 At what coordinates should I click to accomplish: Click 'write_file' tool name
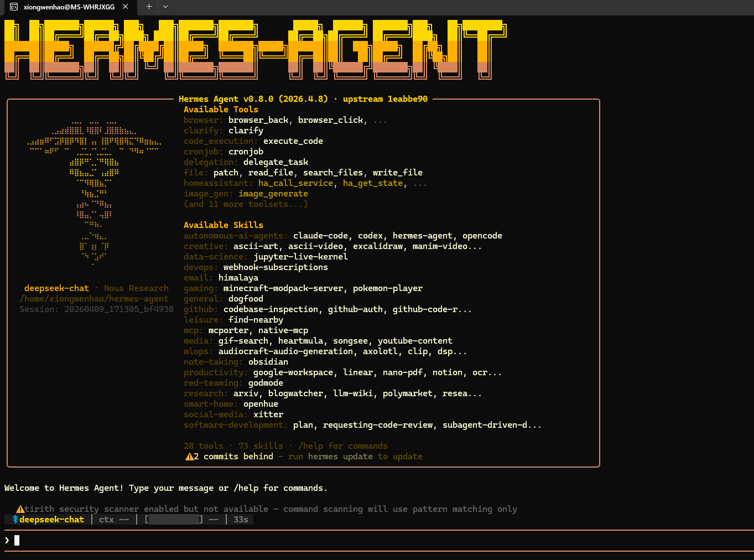coord(398,173)
